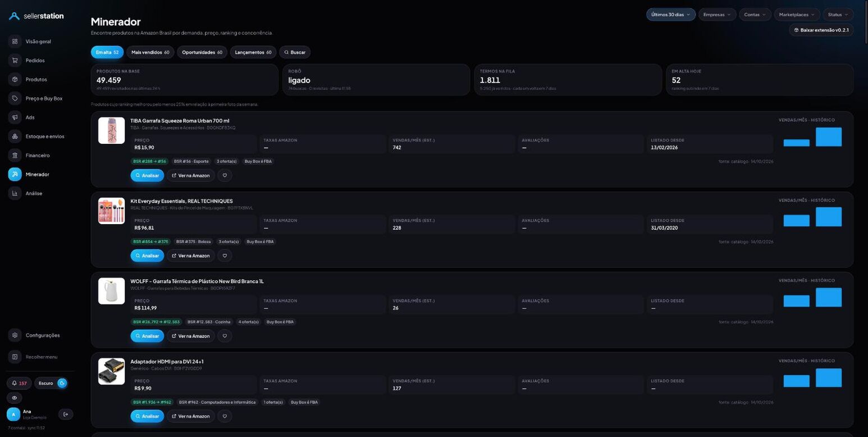The height and width of the screenshot is (437, 868).
Task: Open Configurações gear icon
Action: point(15,335)
